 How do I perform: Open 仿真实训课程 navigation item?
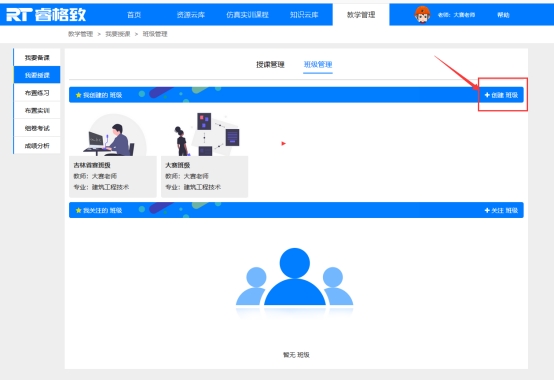coord(247,15)
